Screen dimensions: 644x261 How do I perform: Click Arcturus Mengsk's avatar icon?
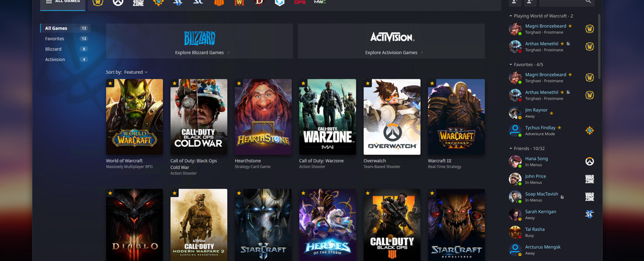coord(515,249)
